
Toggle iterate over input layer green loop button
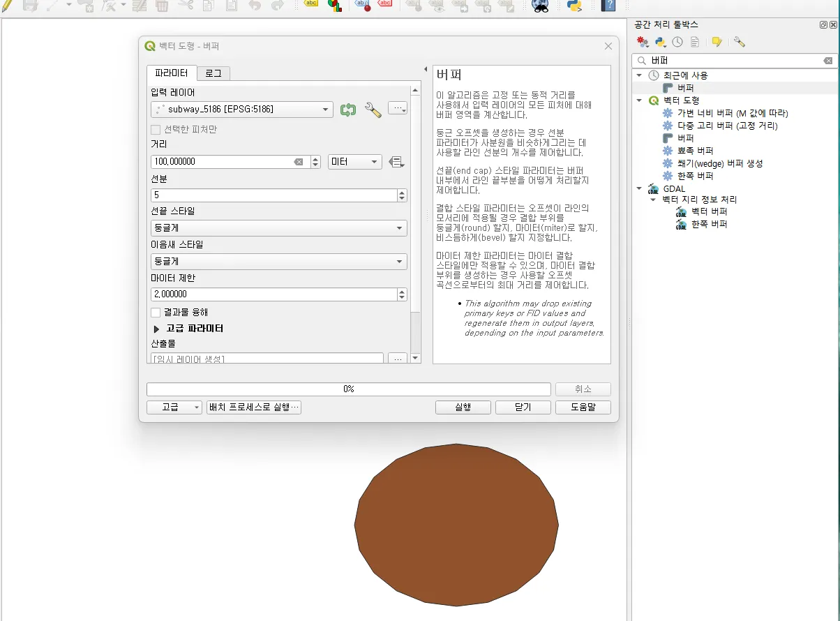pyautogui.click(x=347, y=110)
